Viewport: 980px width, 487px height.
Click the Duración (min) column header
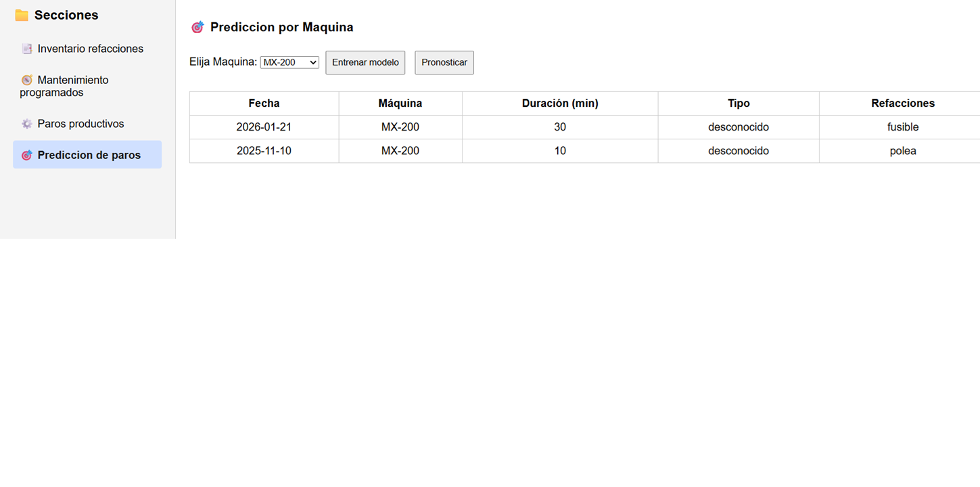point(559,103)
